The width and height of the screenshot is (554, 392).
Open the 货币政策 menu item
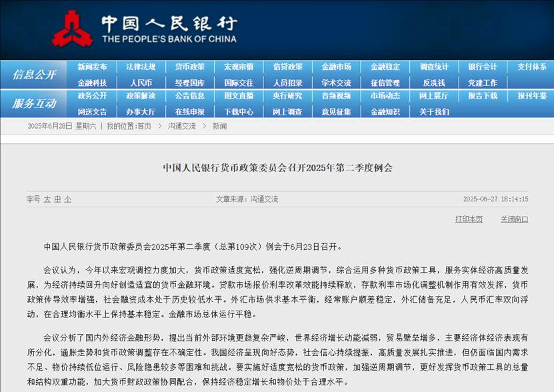tap(190, 67)
